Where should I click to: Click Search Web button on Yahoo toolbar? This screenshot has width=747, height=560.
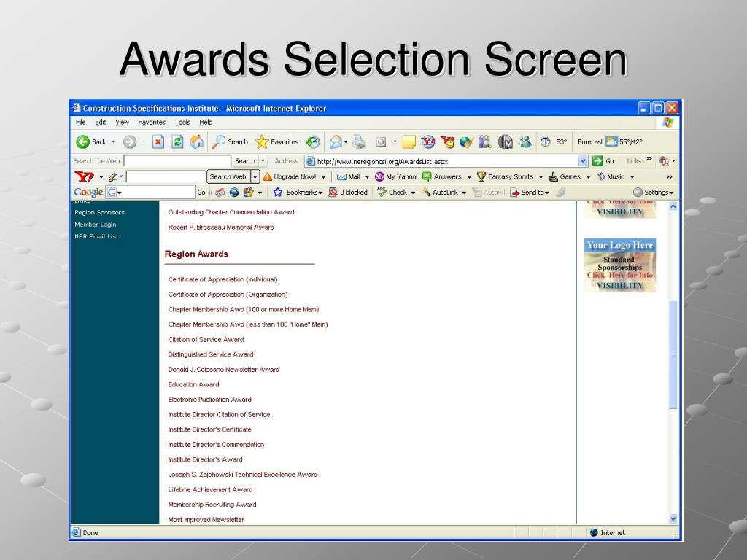(x=228, y=176)
